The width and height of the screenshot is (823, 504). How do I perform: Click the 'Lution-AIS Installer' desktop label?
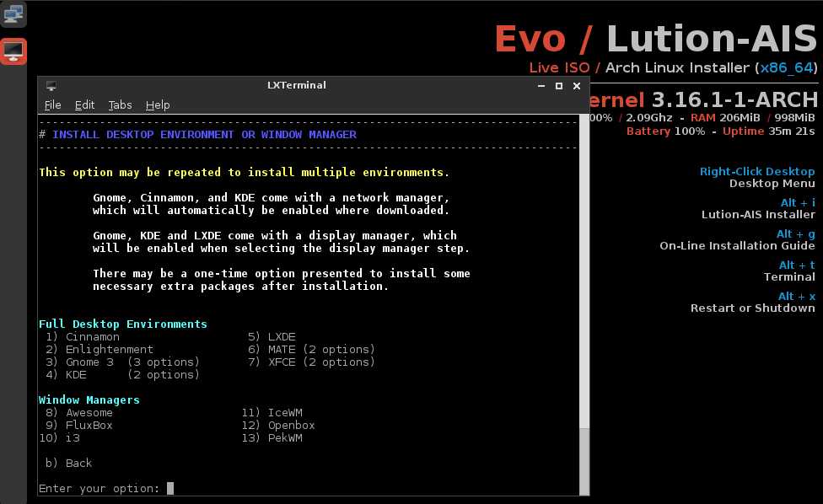click(758, 215)
